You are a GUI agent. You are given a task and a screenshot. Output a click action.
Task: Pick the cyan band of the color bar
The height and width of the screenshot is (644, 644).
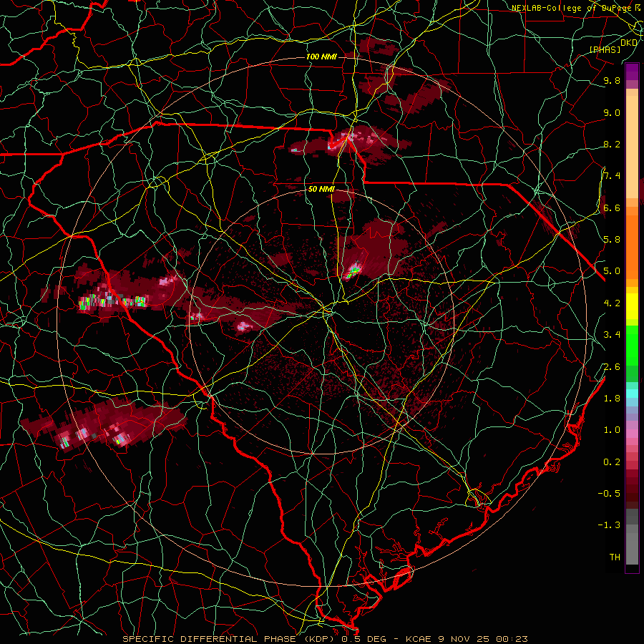tap(632, 393)
